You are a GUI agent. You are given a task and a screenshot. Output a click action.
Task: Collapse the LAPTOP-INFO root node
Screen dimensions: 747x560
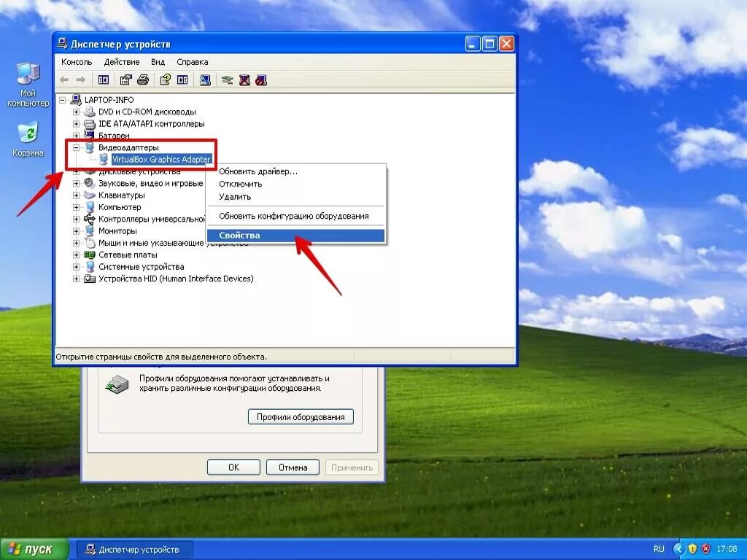(x=63, y=100)
